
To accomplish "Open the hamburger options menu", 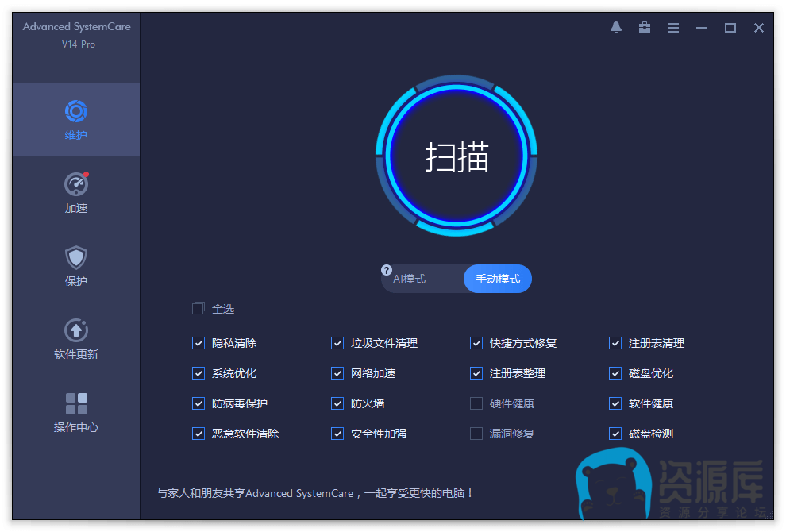I will tap(673, 28).
